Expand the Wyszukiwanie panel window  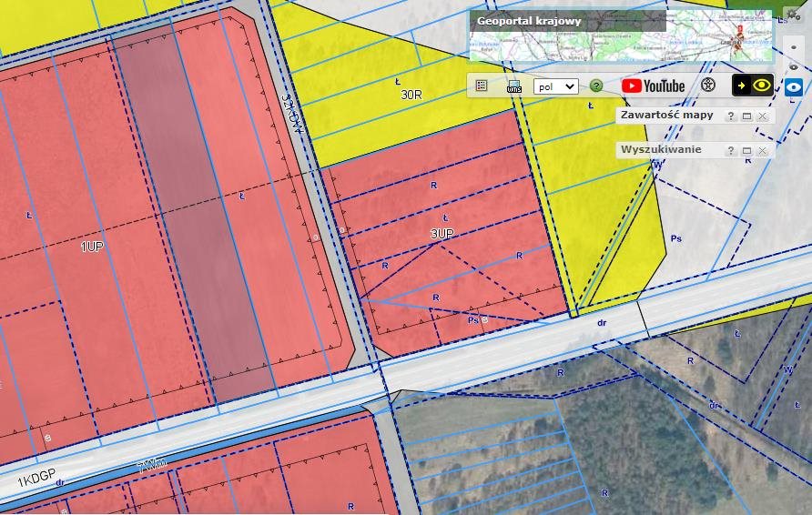746,151
